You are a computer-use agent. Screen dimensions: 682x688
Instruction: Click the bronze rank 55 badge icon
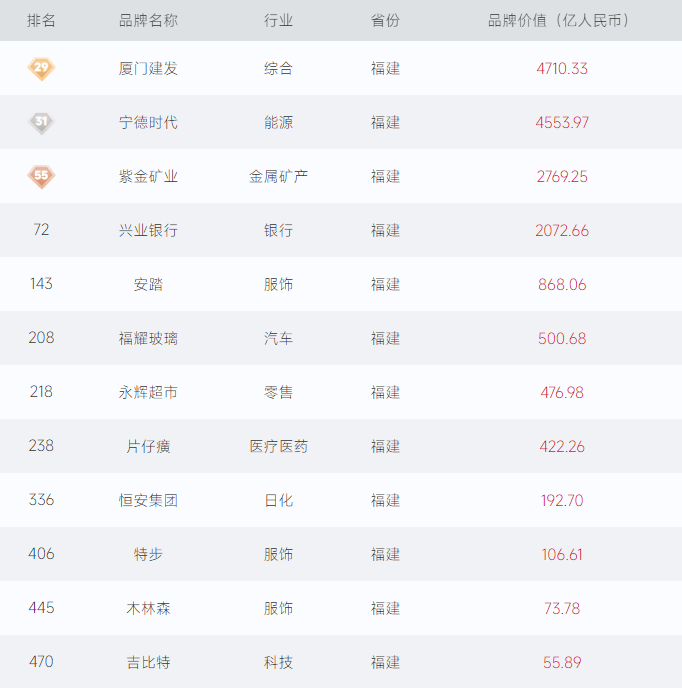point(41,176)
